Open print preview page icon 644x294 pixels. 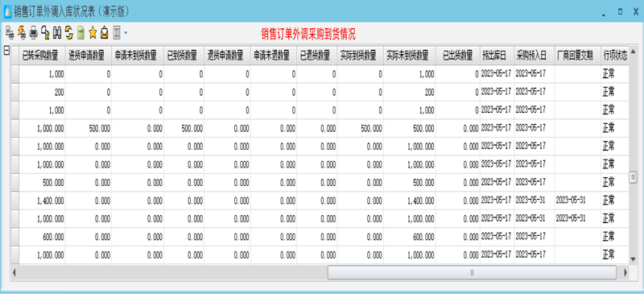[x=46, y=32]
